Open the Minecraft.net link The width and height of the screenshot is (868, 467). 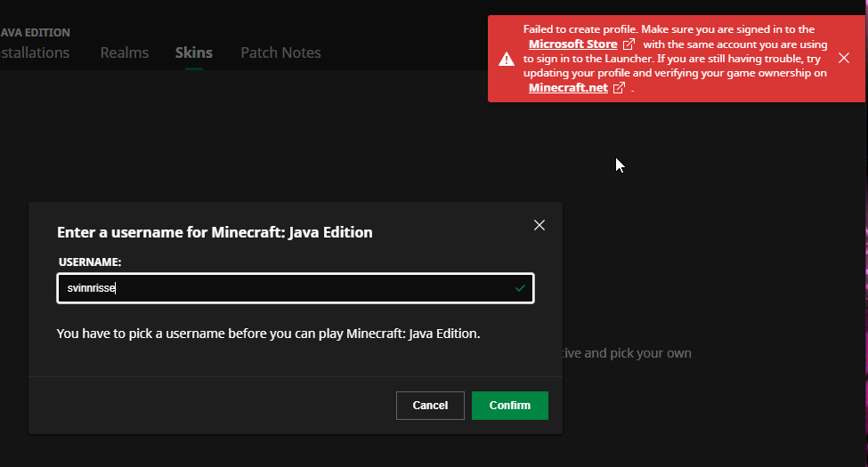tap(568, 88)
